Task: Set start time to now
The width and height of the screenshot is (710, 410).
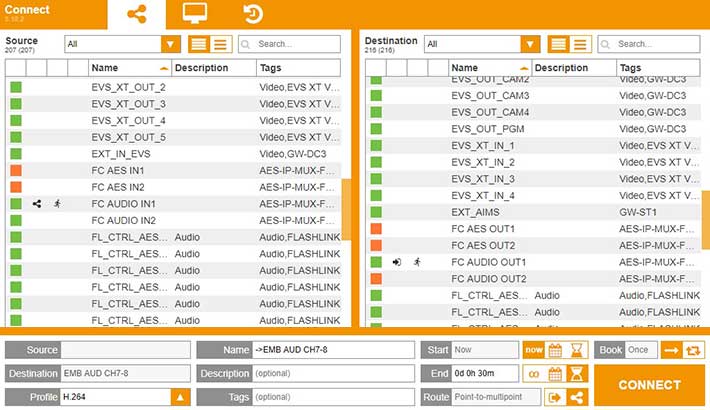Action: coord(534,350)
